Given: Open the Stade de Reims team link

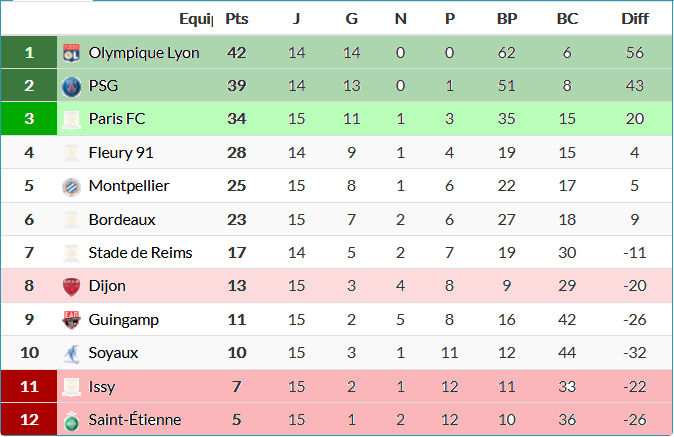Looking at the screenshot, I should tap(140, 253).
